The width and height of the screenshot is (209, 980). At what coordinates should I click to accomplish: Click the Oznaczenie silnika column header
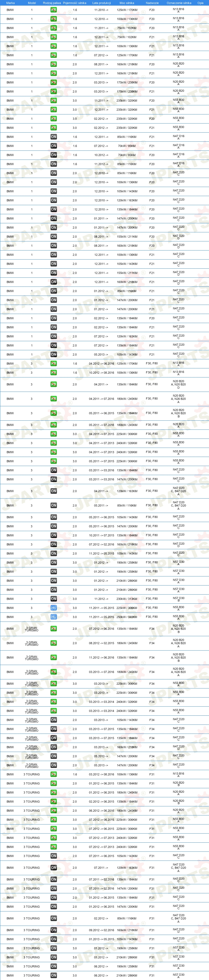tap(179, 3)
